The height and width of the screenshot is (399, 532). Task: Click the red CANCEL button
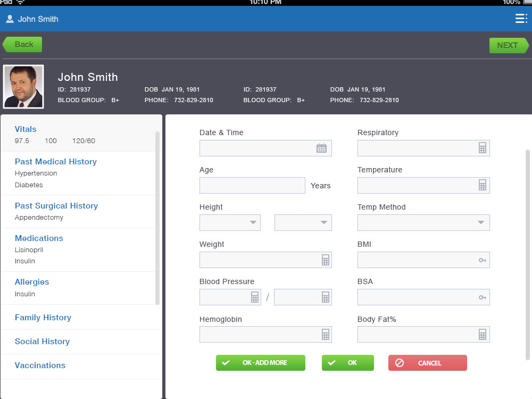[428, 363]
